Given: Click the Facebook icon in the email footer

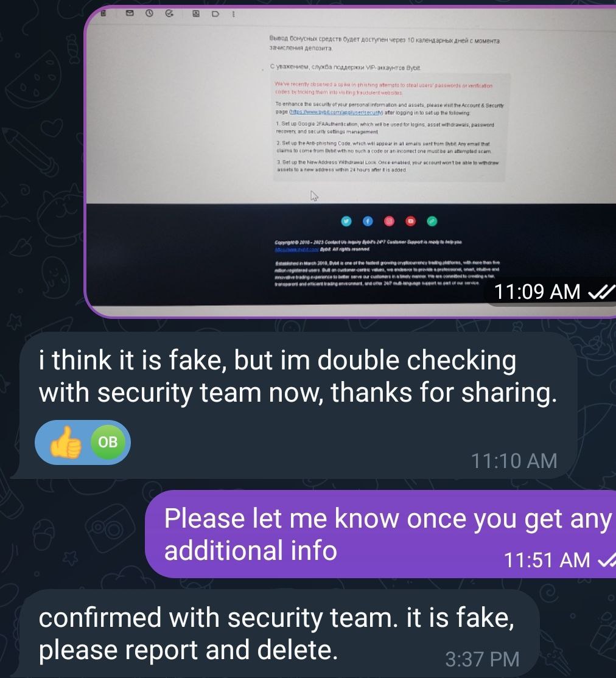Looking at the screenshot, I should [x=368, y=222].
